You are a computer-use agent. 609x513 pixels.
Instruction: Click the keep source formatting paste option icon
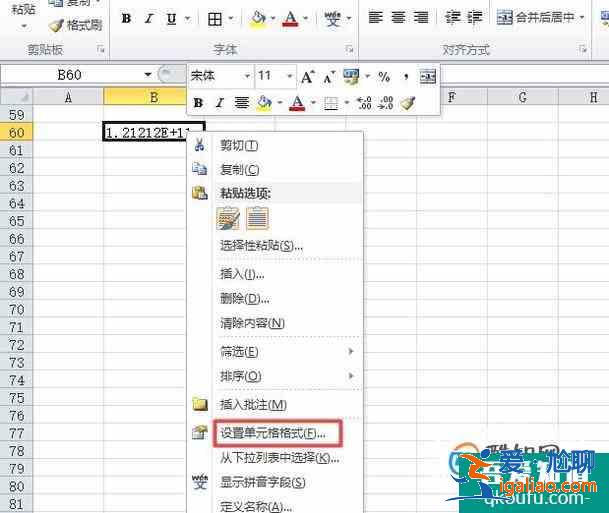[x=228, y=219]
